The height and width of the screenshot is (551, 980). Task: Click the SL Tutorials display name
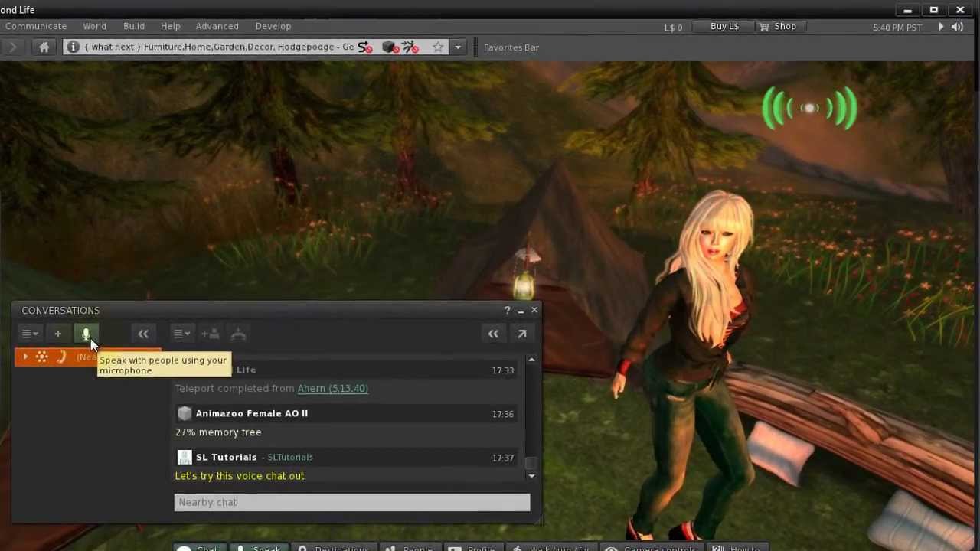click(x=226, y=458)
